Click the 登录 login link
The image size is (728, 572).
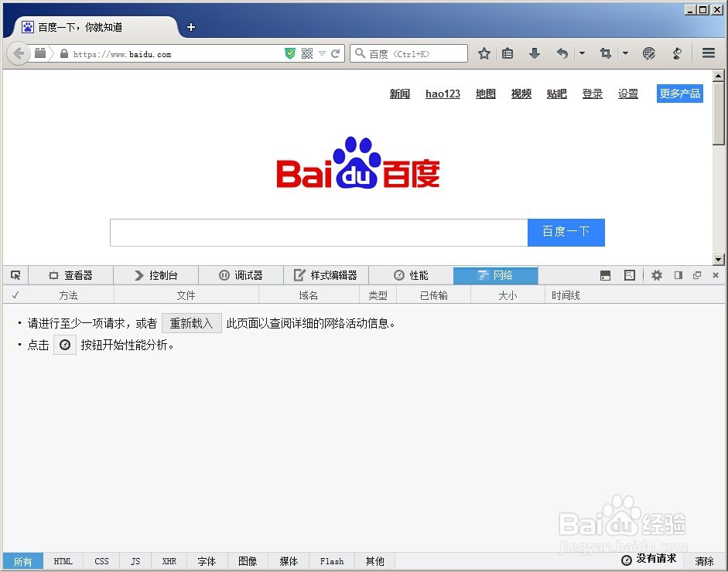(x=593, y=94)
